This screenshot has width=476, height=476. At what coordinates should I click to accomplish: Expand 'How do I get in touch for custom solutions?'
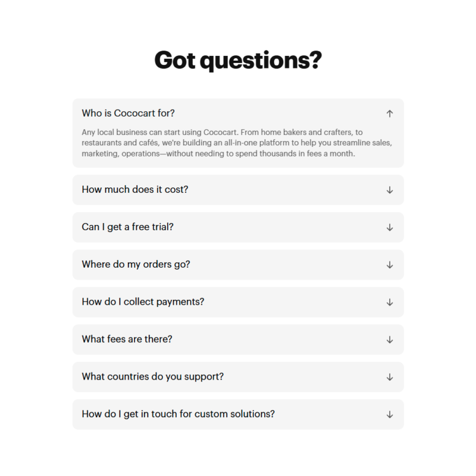point(178,414)
